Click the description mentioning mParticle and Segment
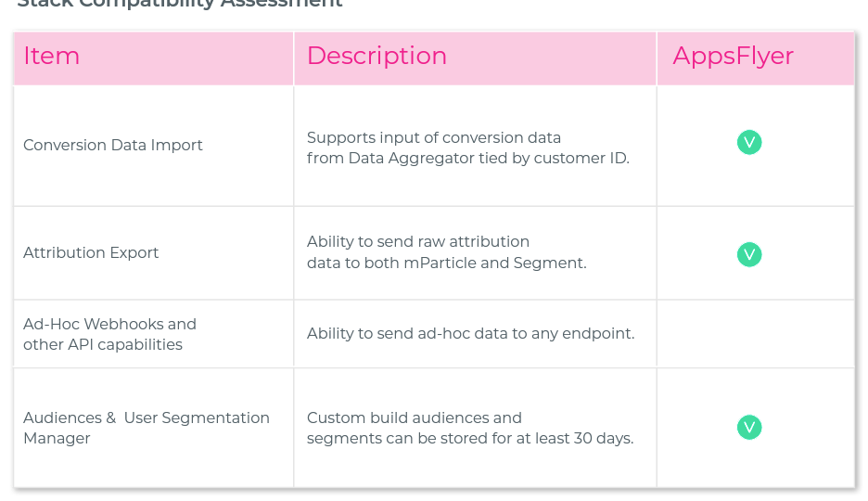The height and width of the screenshot is (501, 868). click(446, 251)
